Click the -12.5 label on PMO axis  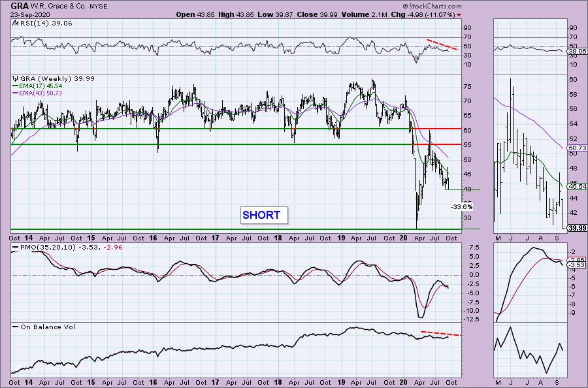click(x=471, y=319)
